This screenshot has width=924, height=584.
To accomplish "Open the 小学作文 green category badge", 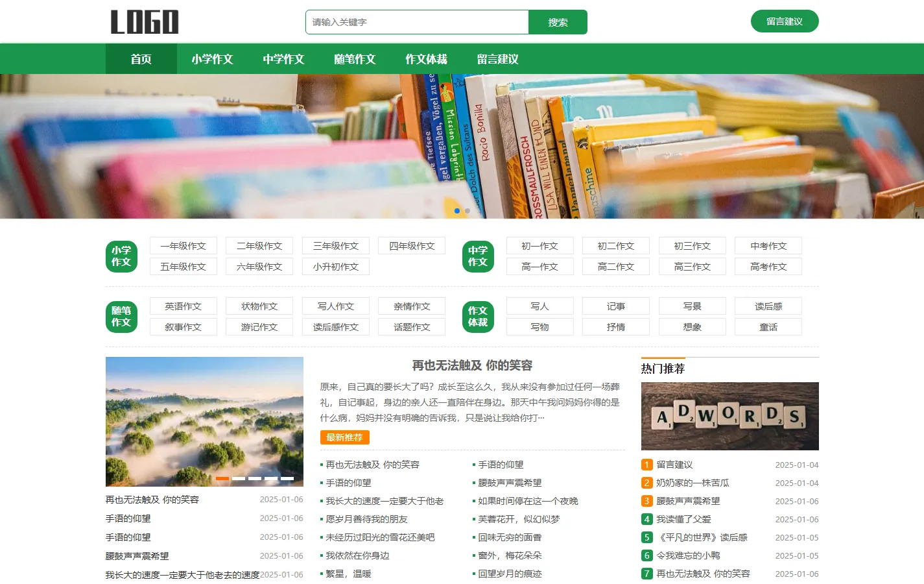I will pyautogui.click(x=121, y=256).
